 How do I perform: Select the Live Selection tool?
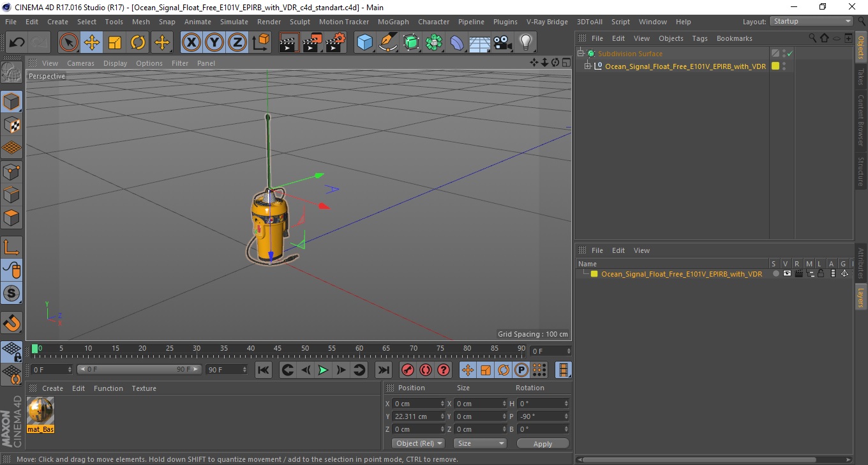pyautogui.click(x=69, y=43)
